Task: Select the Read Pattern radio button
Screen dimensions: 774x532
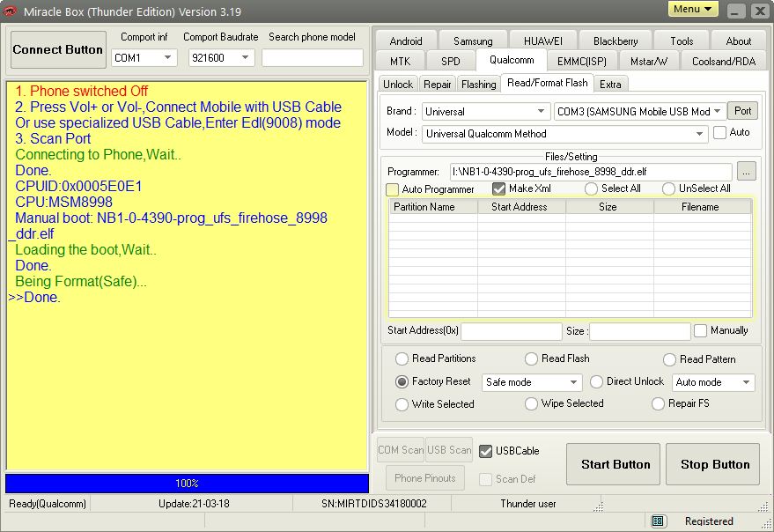Action: (669, 359)
